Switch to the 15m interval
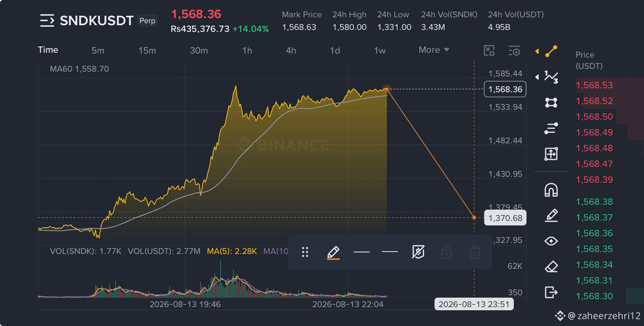The width and height of the screenshot is (644, 326). click(x=147, y=50)
